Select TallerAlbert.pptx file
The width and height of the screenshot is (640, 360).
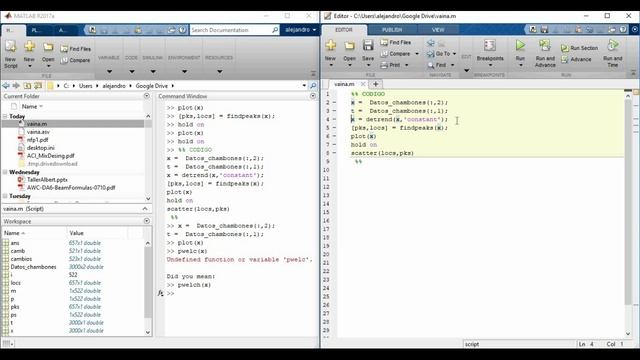[47, 180]
